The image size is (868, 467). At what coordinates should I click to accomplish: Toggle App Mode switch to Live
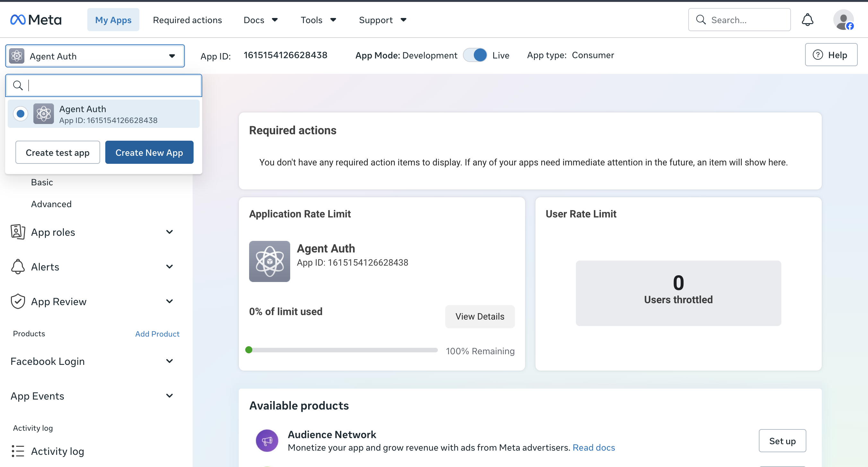(475, 55)
